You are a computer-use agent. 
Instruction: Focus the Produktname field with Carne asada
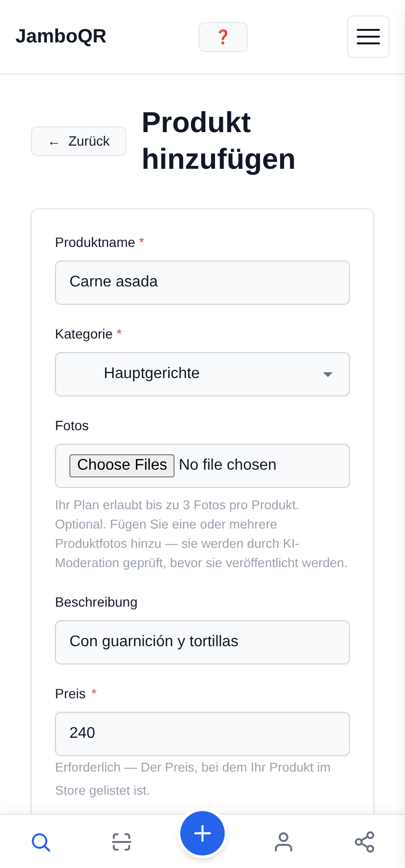tap(202, 283)
